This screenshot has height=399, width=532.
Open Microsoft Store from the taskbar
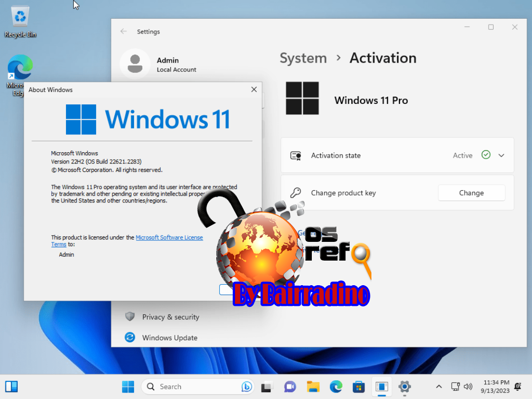(x=359, y=387)
